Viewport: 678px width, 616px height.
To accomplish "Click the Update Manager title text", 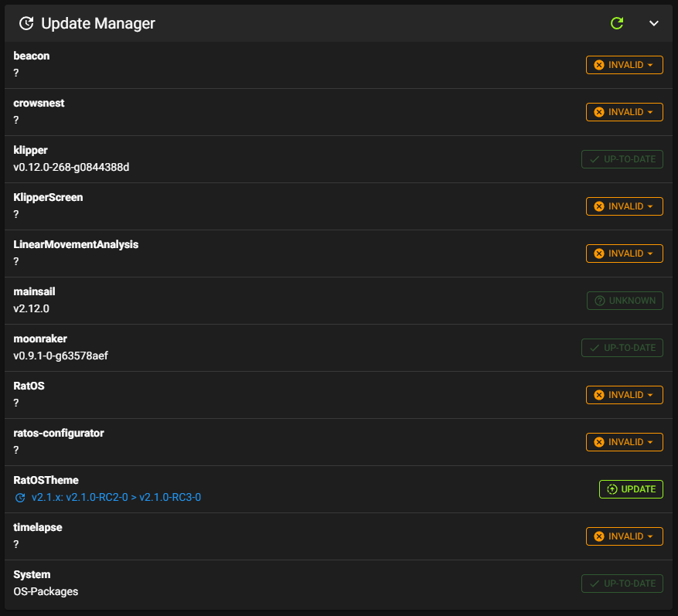I will pyautogui.click(x=97, y=24).
